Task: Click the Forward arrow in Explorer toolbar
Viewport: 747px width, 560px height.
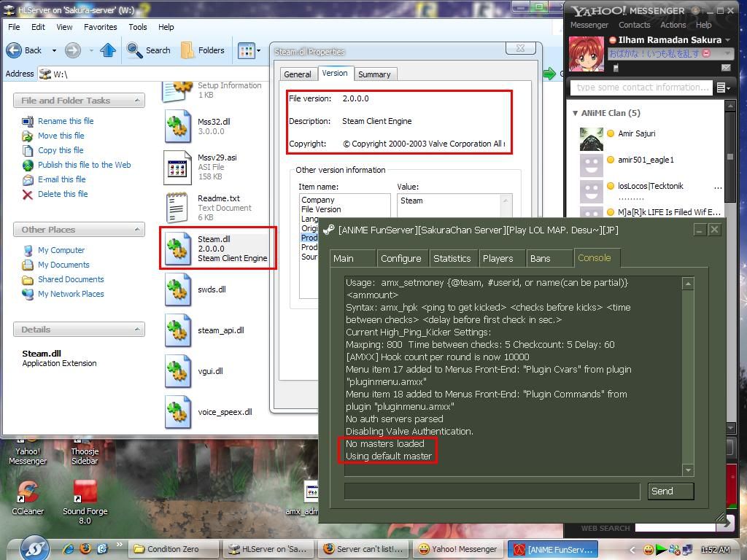Action: tap(72, 50)
